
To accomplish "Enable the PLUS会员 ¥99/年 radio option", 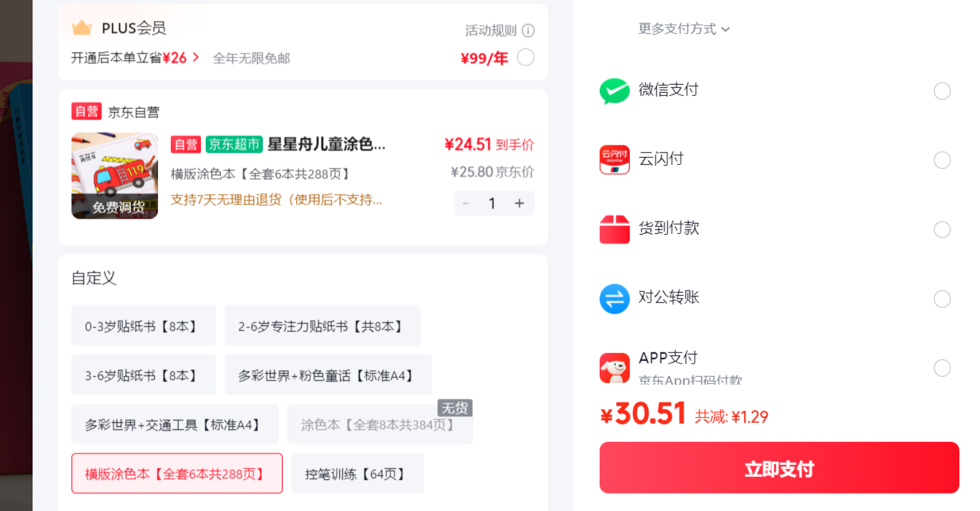I will (525, 57).
